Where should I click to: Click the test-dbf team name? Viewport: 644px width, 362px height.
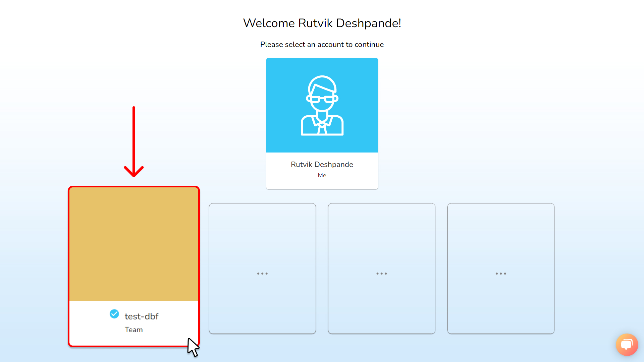tap(142, 316)
